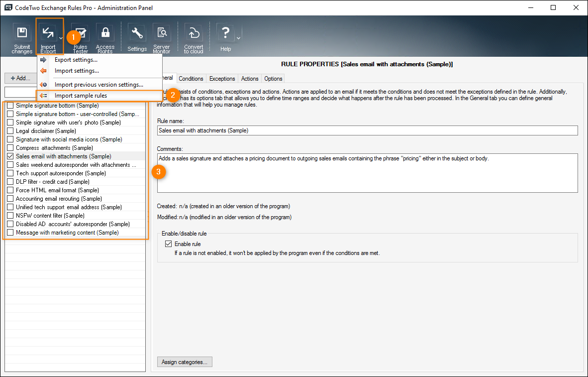Check Simple signature bottom - user-controlled rule
Image resolution: width=588 pixels, height=377 pixels.
(10, 114)
